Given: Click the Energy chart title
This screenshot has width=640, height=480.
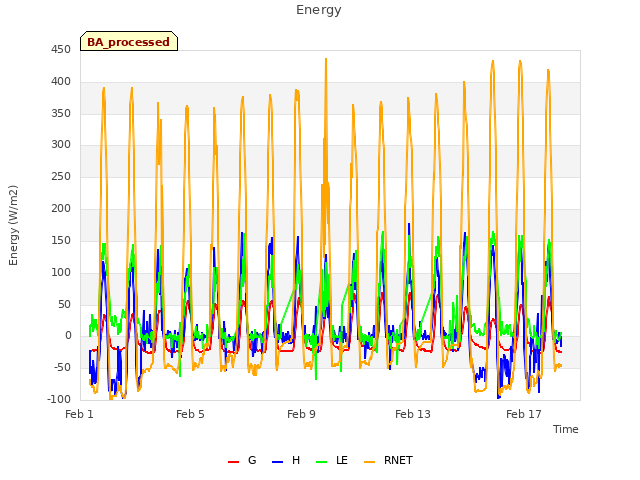Looking at the screenshot, I should (318, 10).
